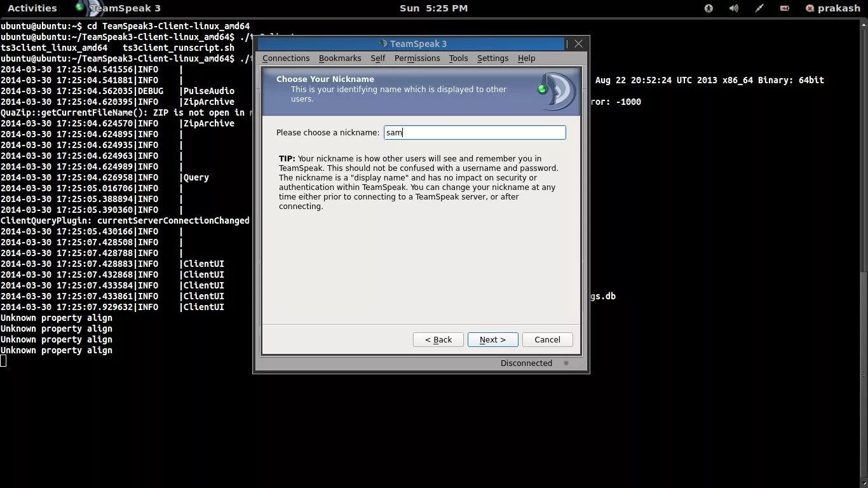Screen dimensions: 868x488
Task: Click the last 'Unknown property align' line
Action: point(57,350)
